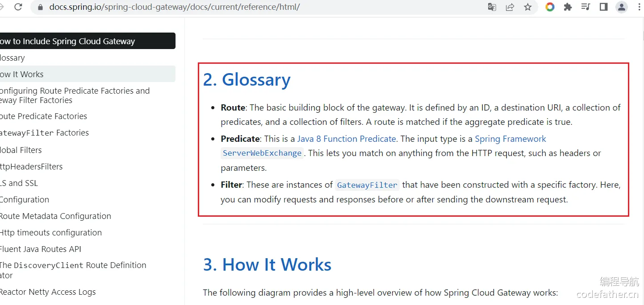Open the Google Translate page icon
Image resolution: width=644 pixels, height=305 pixels.
coord(492,7)
